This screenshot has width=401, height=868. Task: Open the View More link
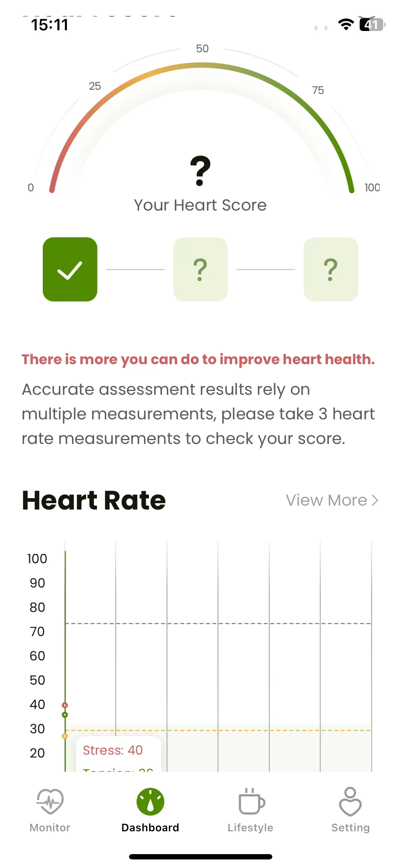point(332,500)
